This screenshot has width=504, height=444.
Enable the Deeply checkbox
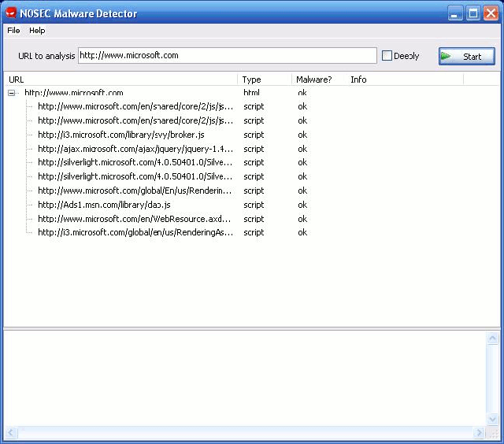tap(387, 56)
